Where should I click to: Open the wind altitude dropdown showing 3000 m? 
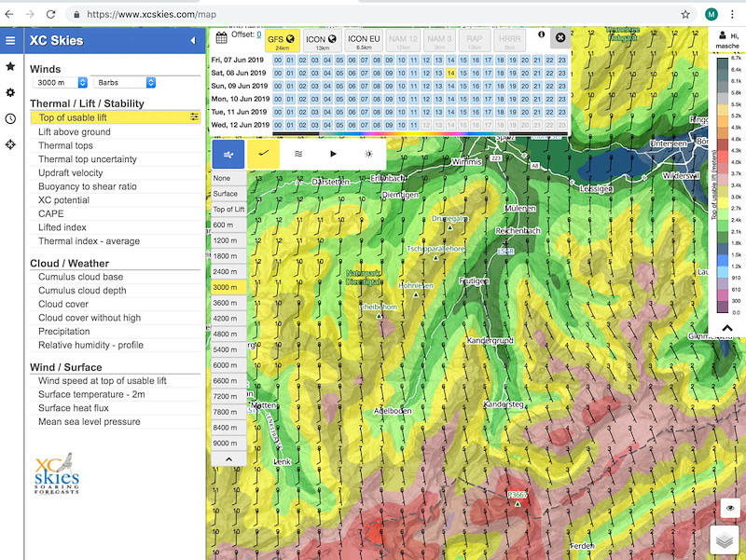pos(60,83)
